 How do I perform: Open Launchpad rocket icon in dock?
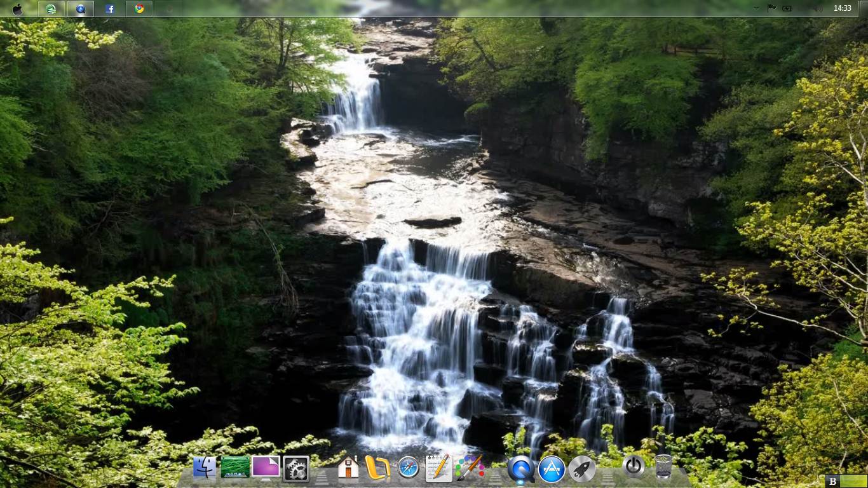click(x=582, y=470)
